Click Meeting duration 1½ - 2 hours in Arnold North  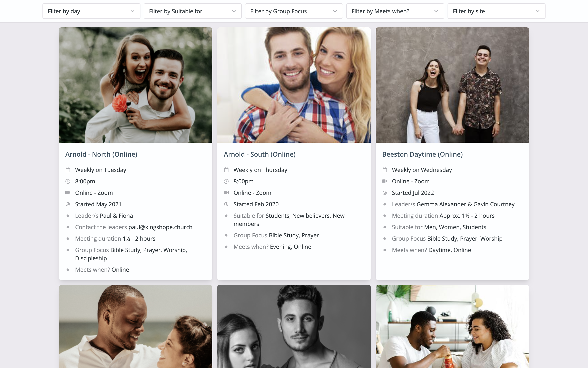(x=115, y=239)
